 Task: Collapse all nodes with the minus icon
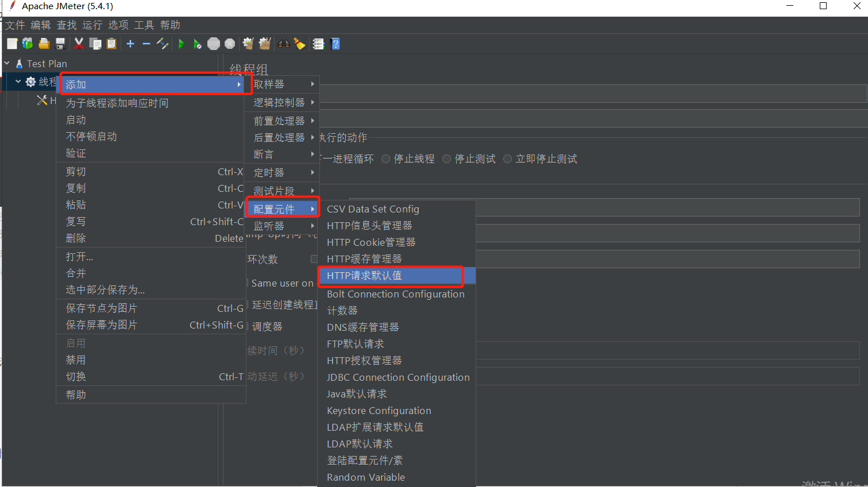click(x=146, y=44)
